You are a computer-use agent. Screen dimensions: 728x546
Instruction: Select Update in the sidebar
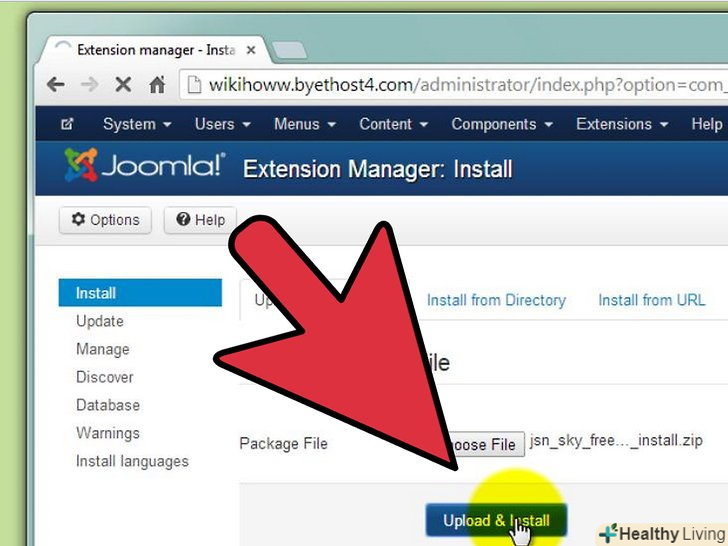click(x=100, y=321)
